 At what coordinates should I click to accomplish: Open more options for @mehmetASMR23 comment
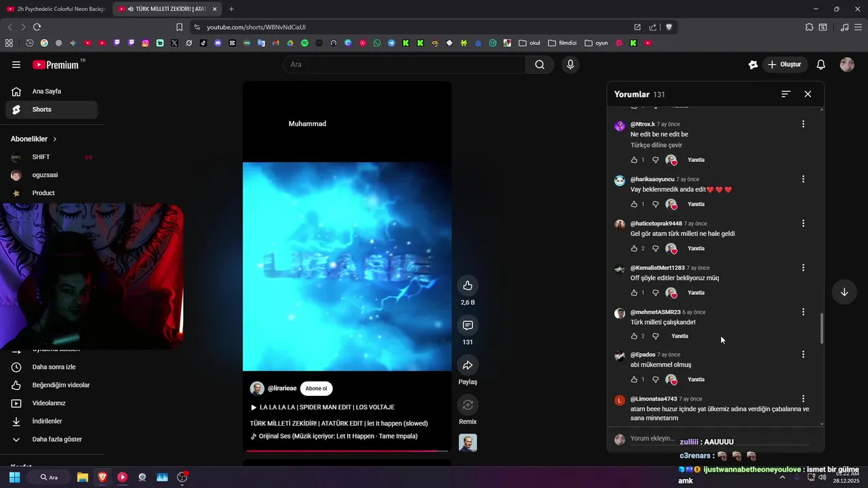point(803,312)
